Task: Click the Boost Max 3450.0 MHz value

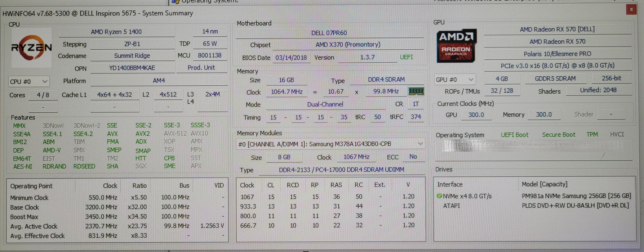Action: (x=101, y=217)
